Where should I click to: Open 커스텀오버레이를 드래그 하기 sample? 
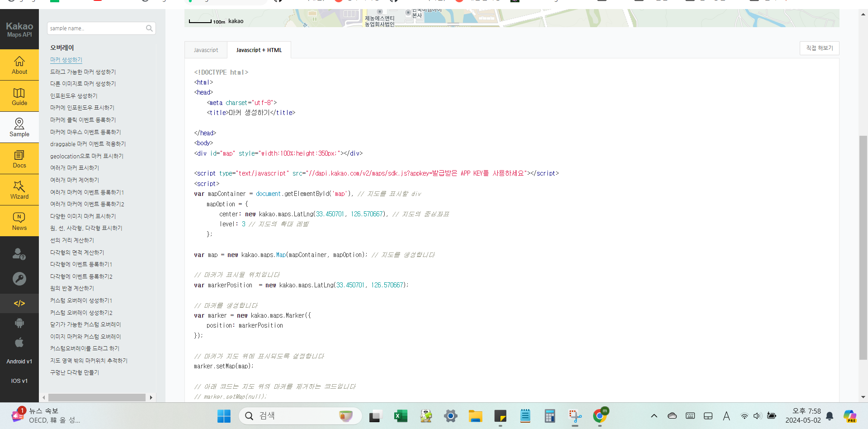[x=85, y=348]
